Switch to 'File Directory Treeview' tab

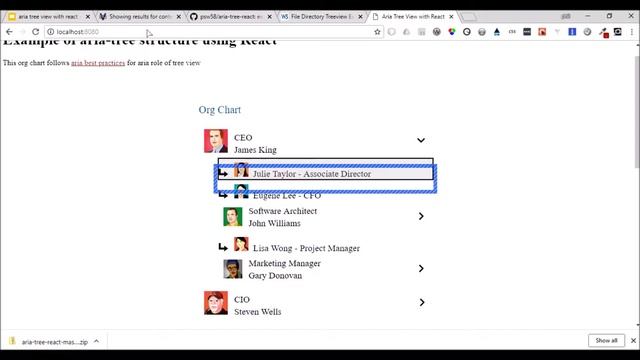[322, 17]
